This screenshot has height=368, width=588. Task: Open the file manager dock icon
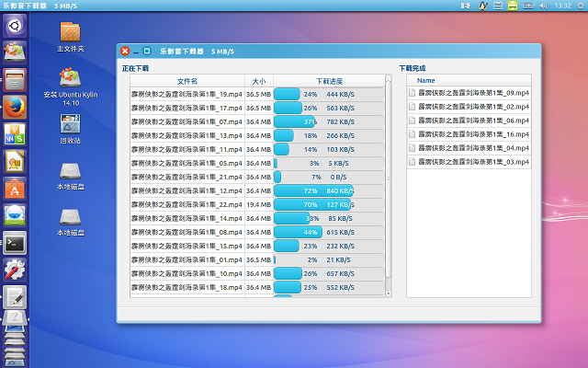tap(15, 80)
